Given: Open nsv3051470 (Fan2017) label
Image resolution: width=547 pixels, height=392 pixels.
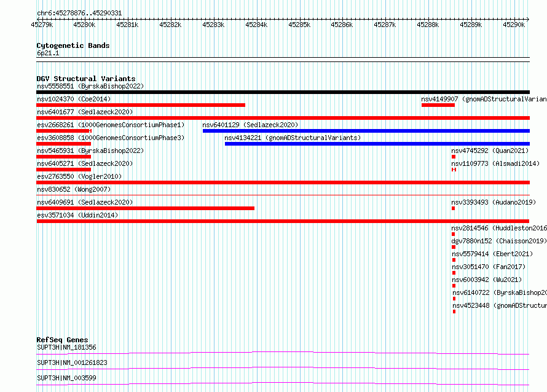Looking at the screenshot, I should point(489,267).
